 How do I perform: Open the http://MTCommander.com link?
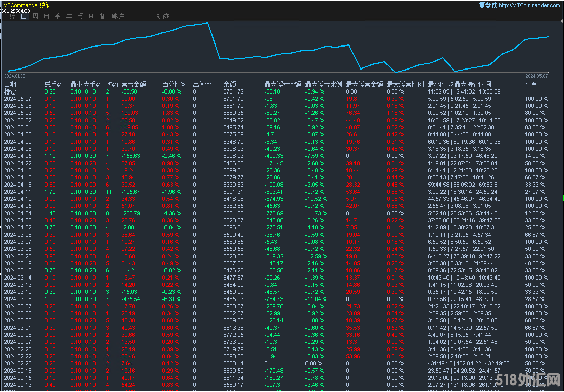pos(529,5)
